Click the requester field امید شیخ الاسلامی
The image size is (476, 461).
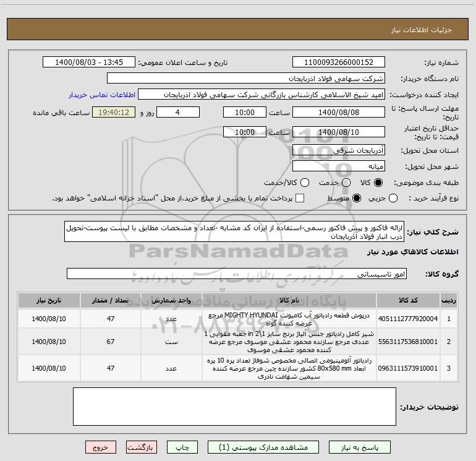pyautogui.click(x=261, y=95)
